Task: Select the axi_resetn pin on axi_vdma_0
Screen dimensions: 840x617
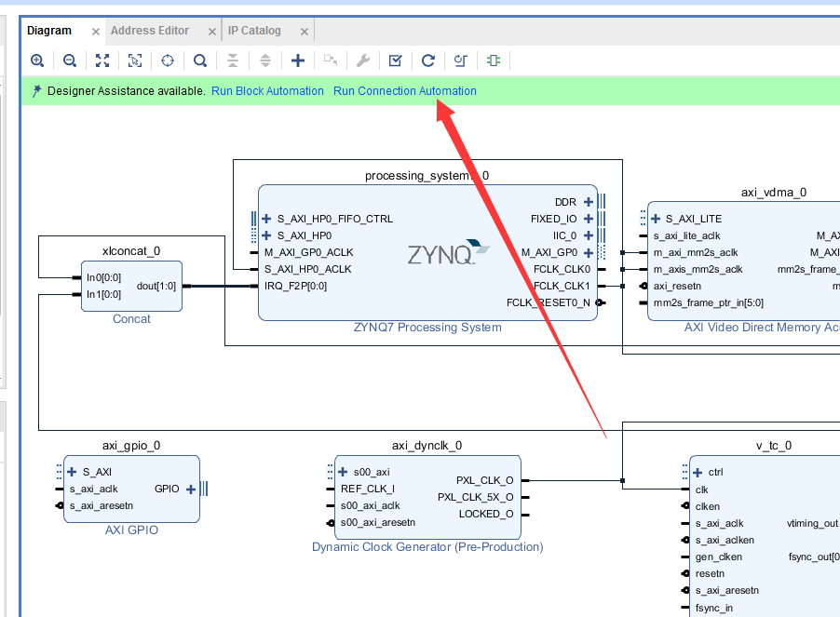Action: (x=677, y=286)
